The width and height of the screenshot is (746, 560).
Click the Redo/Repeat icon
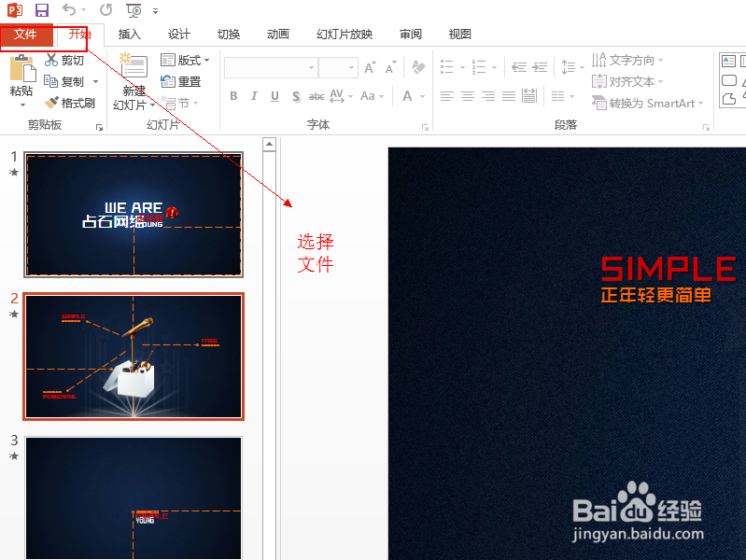[x=106, y=9]
